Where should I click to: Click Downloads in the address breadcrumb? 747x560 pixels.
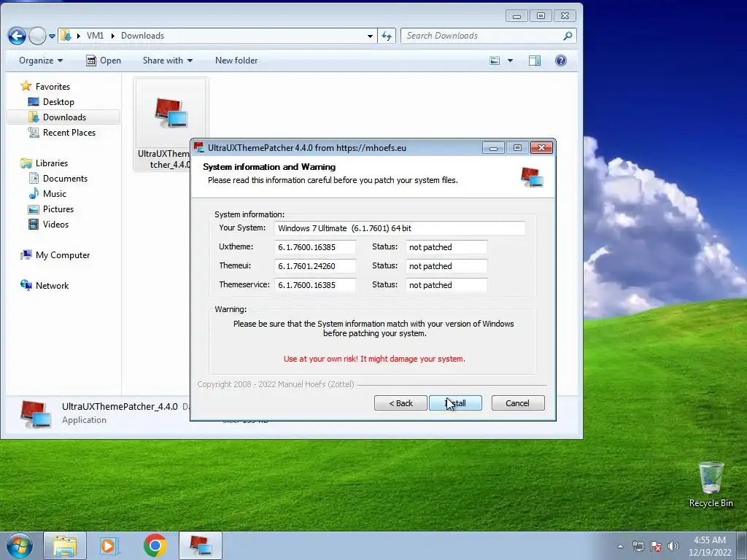pyautogui.click(x=142, y=36)
